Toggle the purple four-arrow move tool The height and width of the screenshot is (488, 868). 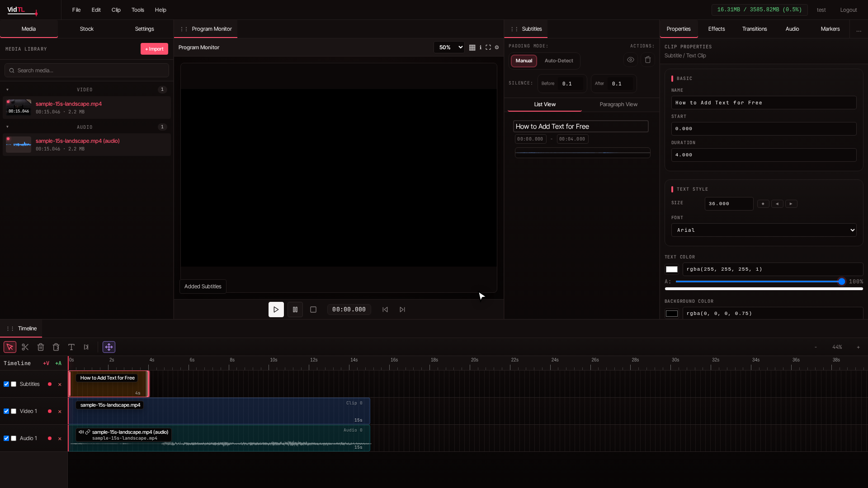click(109, 347)
